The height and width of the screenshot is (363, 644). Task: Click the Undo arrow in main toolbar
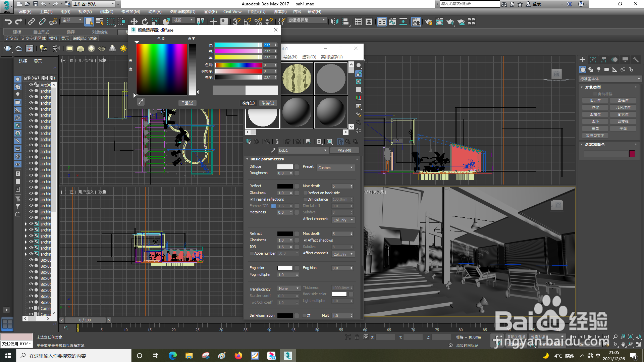coord(8,22)
